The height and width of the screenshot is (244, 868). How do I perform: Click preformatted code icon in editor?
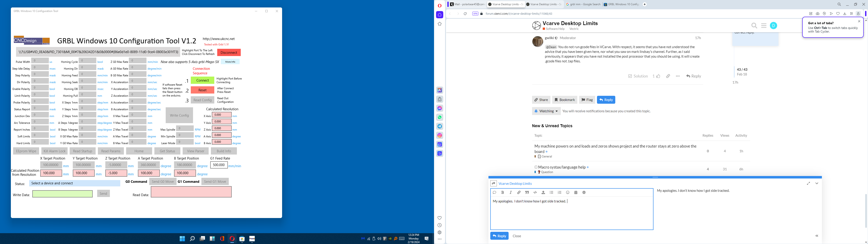point(535,192)
